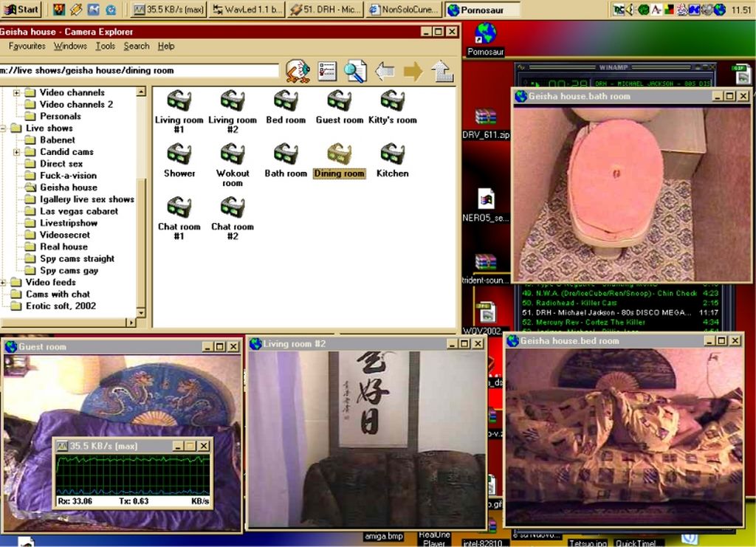
Task: Click the Start button
Action: [x=21, y=10]
